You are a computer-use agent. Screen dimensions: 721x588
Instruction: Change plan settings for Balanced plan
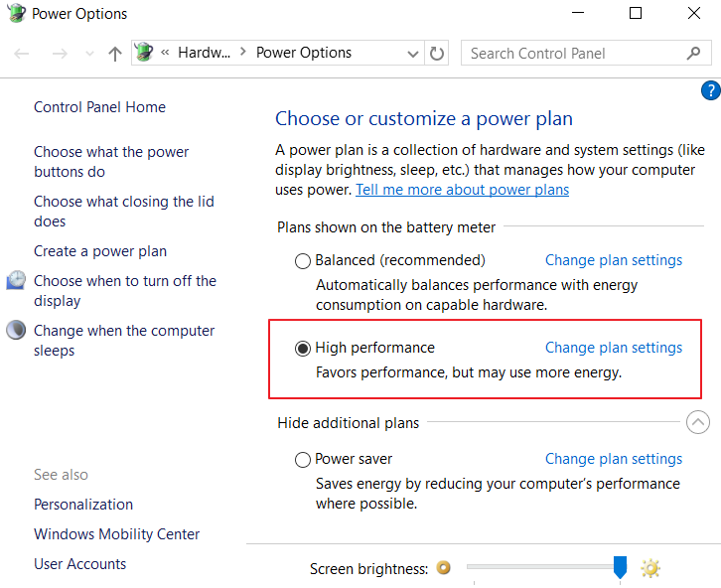(x=614, y=260)
